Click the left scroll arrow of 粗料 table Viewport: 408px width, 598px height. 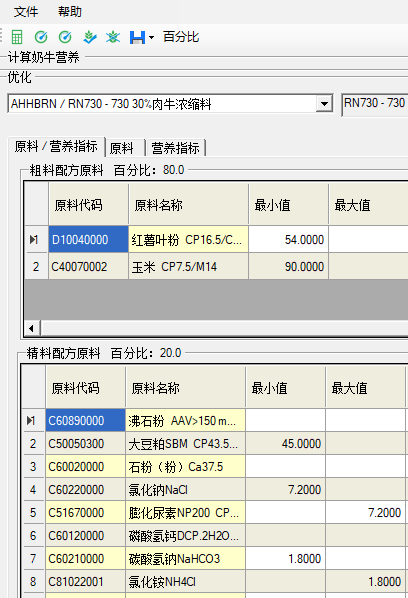[x=32, y=328]
